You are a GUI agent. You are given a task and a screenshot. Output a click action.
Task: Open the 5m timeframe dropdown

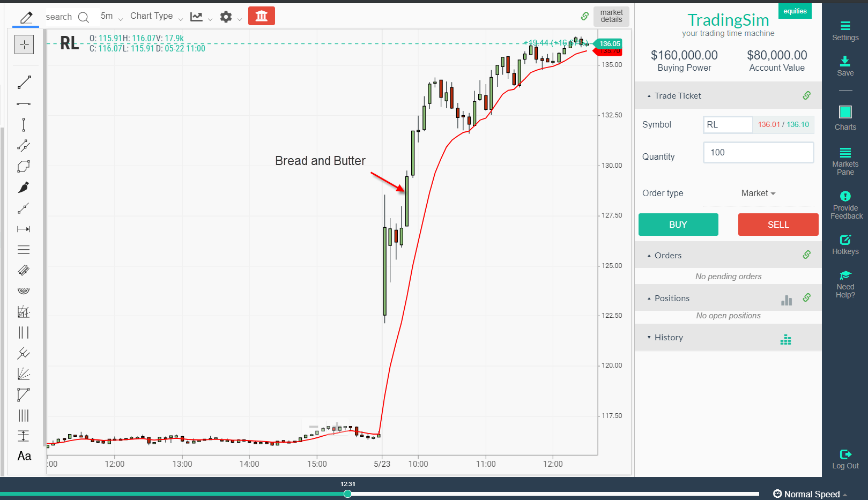(x=110, y=16)
